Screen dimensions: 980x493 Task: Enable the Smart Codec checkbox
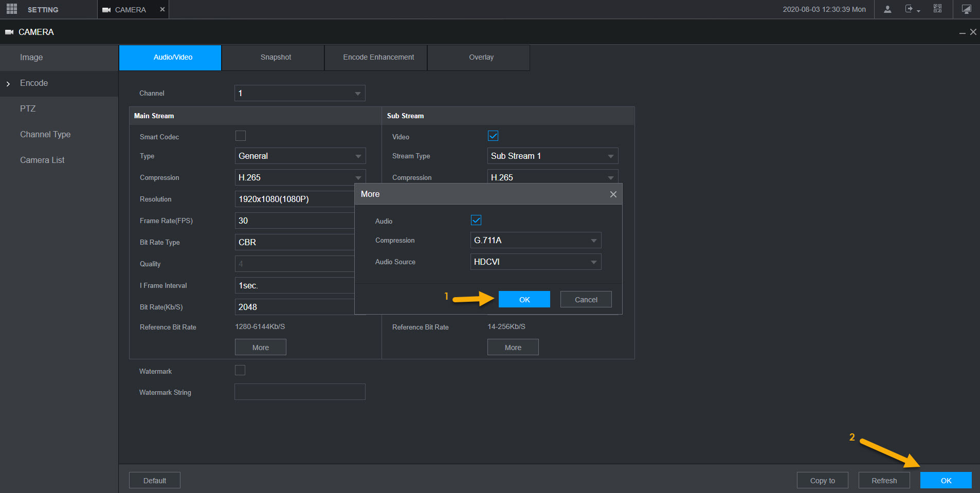coord(241,136)
